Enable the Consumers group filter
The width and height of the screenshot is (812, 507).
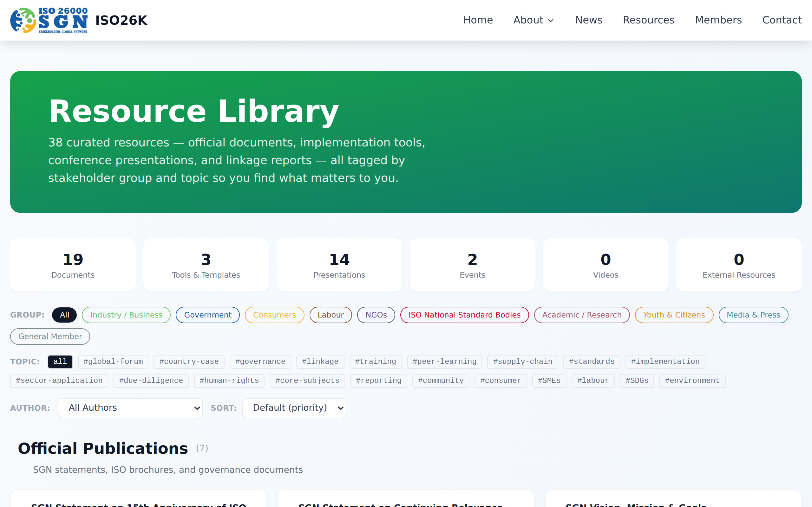pyautogui.click(x=274, y=315)
